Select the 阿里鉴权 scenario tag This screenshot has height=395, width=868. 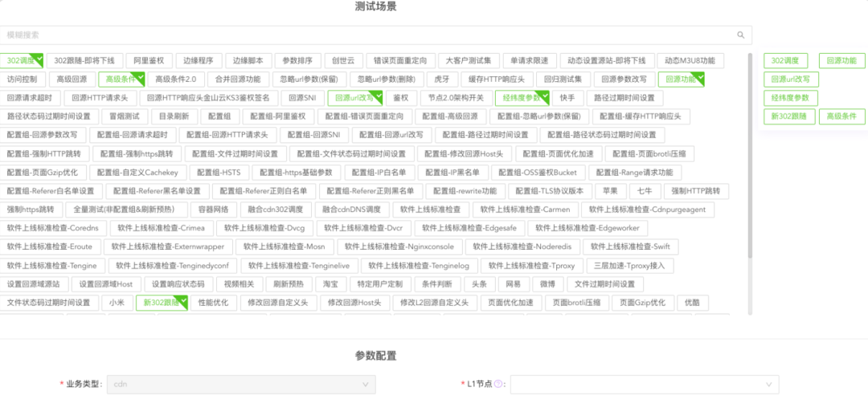[x=149, y=61]
